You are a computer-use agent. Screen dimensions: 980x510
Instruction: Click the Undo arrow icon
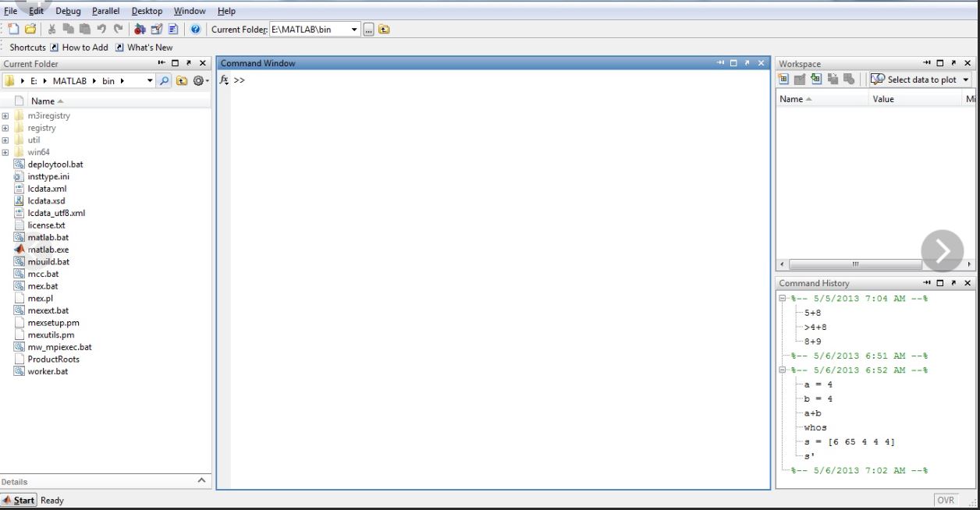101,30
